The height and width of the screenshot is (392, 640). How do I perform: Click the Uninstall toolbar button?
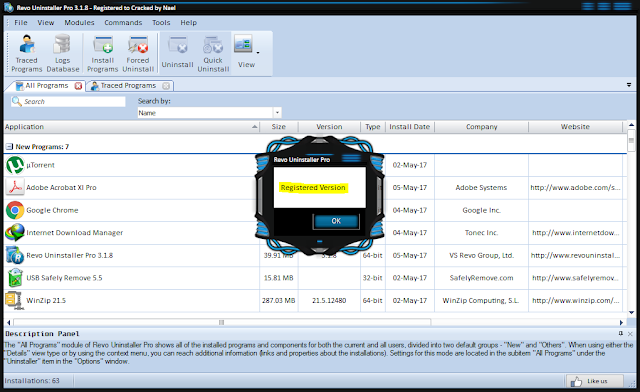pyautogui.click(x=178, y=53)
